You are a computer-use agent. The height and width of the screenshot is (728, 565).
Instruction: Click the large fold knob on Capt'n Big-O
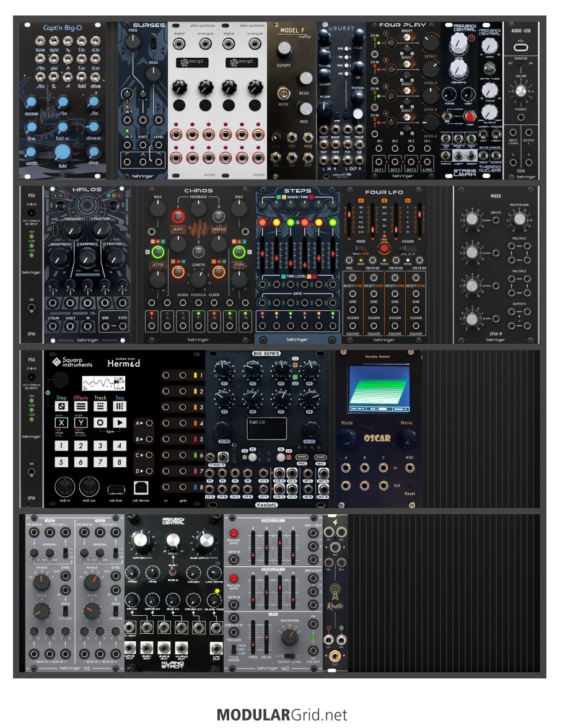point(62,152)
